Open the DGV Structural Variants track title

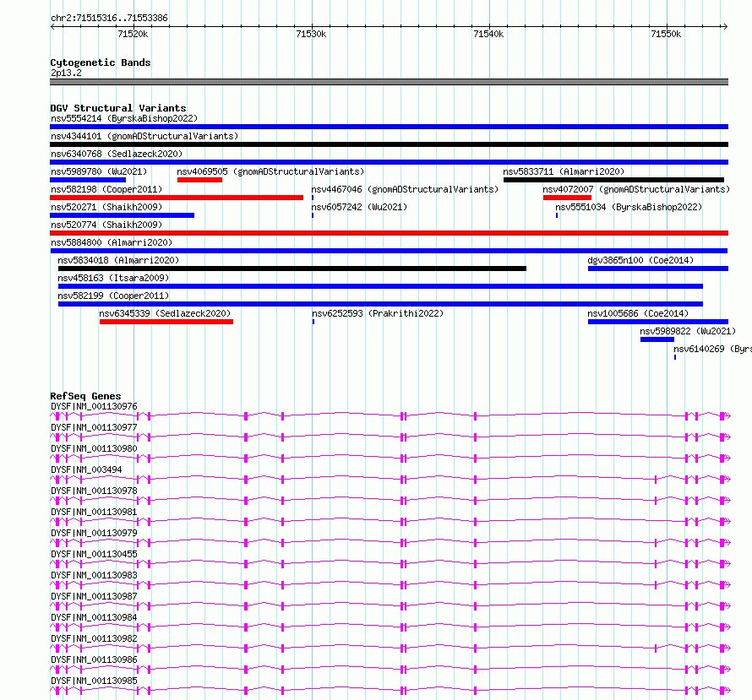pyautogui.click(x=118, y=108)
